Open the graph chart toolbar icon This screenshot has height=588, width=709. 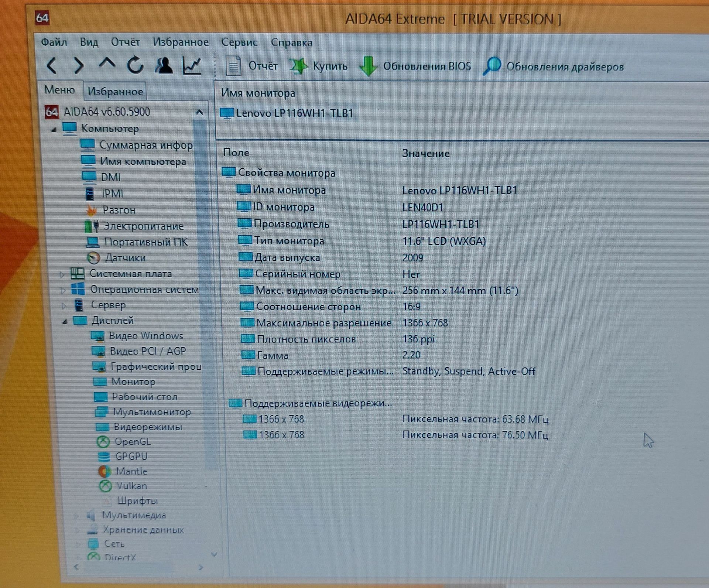pyautogui.click(x=192, y=66)
